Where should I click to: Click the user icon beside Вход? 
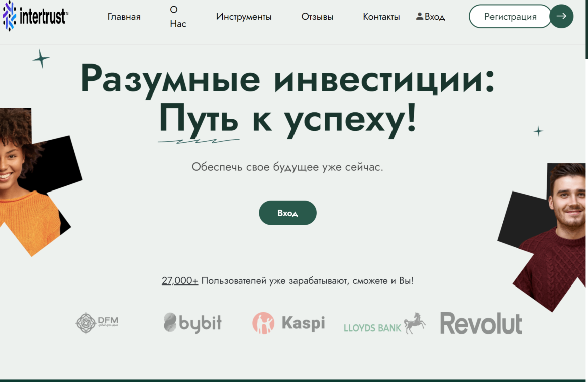tap(419, 16)
